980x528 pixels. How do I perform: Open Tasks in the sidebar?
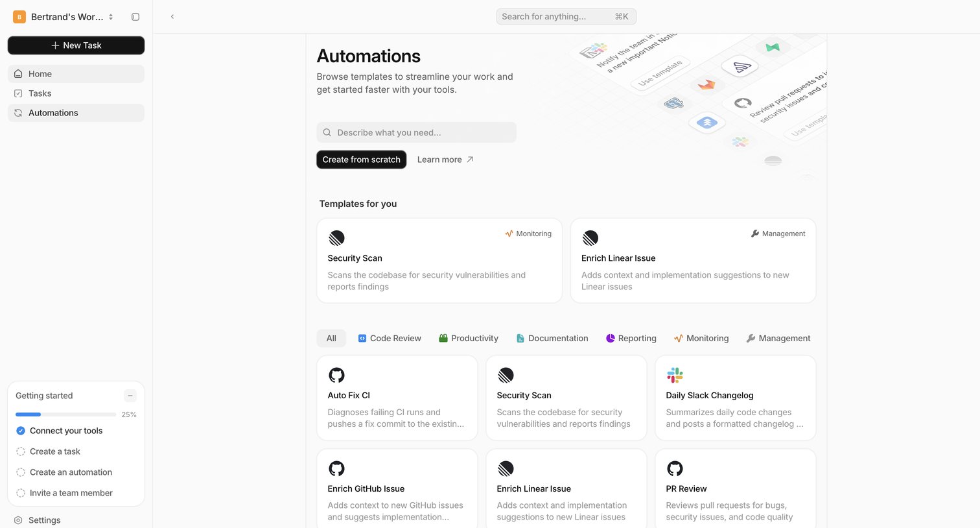tap(76, 93)
